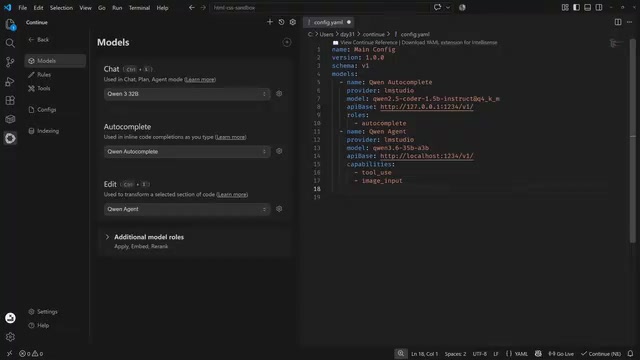Open the chat dropdown arrow in title bar

click(x=448, y=7)
